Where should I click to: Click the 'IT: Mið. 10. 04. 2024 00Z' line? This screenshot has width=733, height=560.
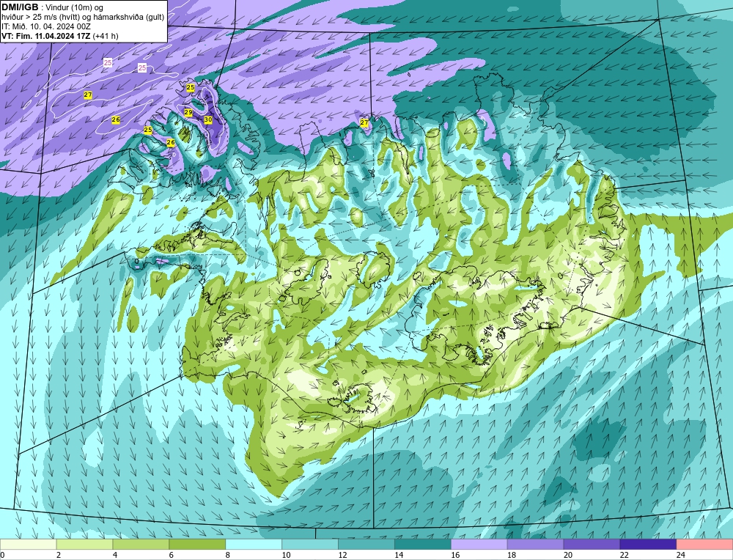coord(46,26)
